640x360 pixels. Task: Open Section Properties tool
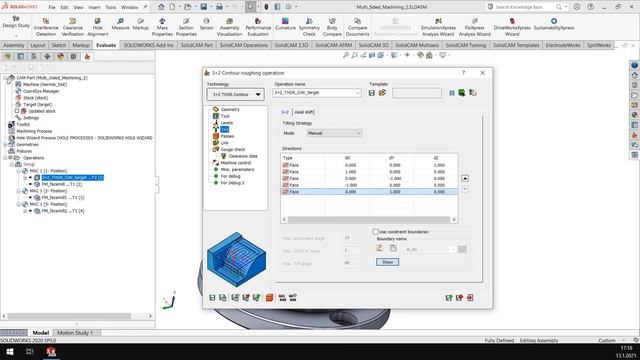[186, 27]
